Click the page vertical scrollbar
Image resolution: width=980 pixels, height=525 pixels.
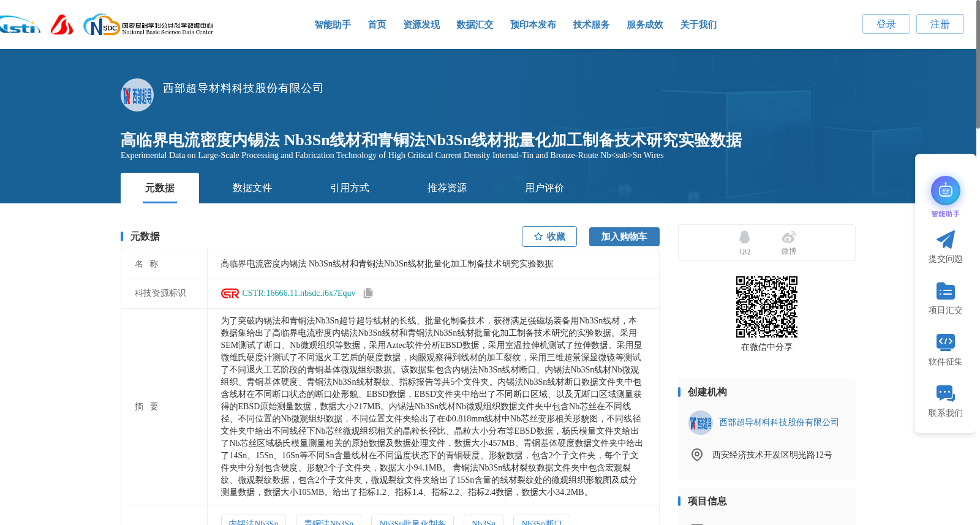coord(978,64)
